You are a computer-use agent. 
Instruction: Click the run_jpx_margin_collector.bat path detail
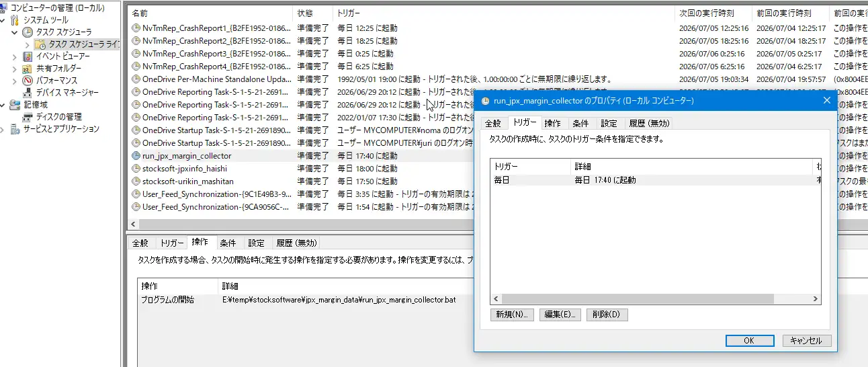pyautogui.click(x=339, y=300)
